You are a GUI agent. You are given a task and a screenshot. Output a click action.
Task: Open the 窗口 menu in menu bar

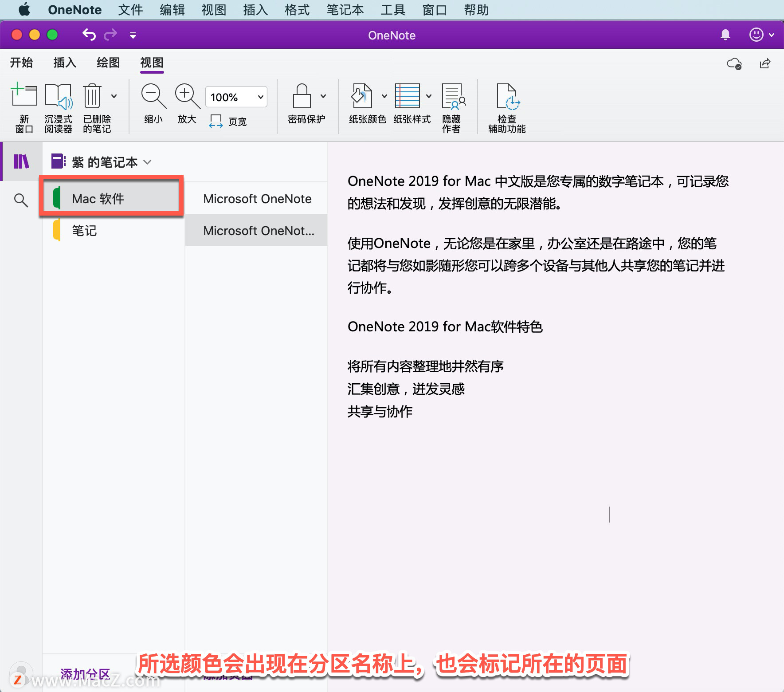tap(435, 10)
